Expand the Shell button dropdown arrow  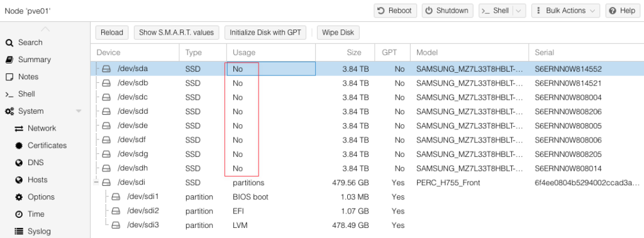tap(519, 11)
